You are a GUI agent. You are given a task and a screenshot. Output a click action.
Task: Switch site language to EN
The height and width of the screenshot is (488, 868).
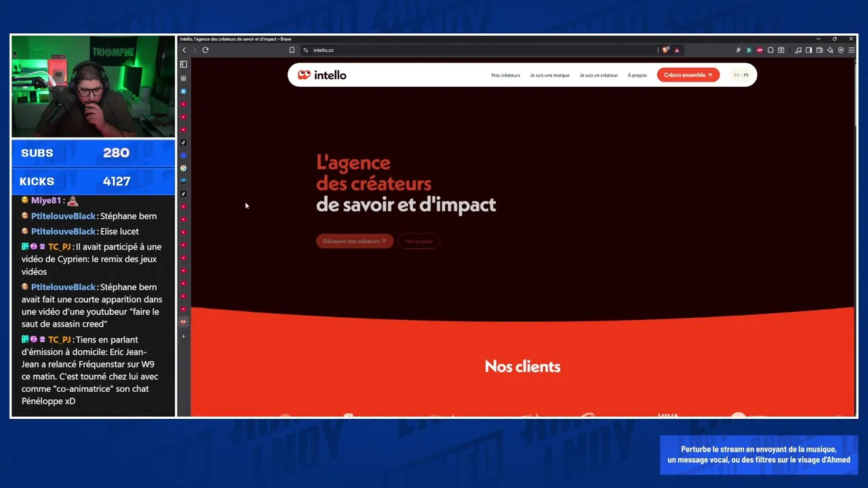coord(736,75)
